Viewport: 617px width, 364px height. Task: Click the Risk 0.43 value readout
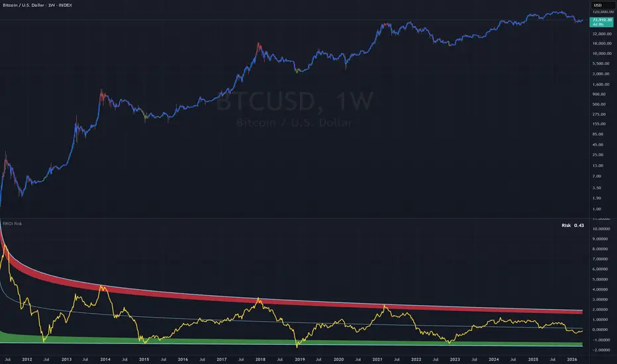573,226
